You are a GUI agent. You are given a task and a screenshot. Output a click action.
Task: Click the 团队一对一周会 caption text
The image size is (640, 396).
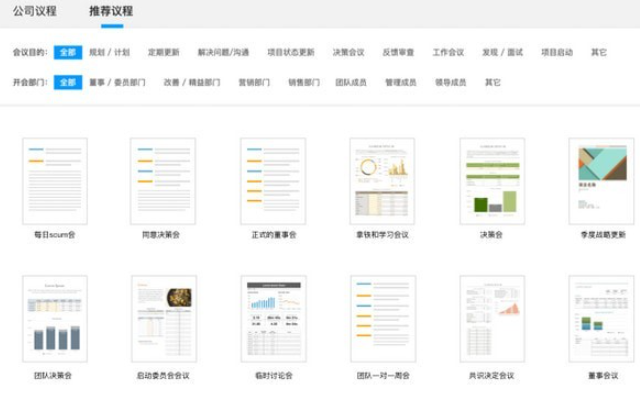pos(383,376)
